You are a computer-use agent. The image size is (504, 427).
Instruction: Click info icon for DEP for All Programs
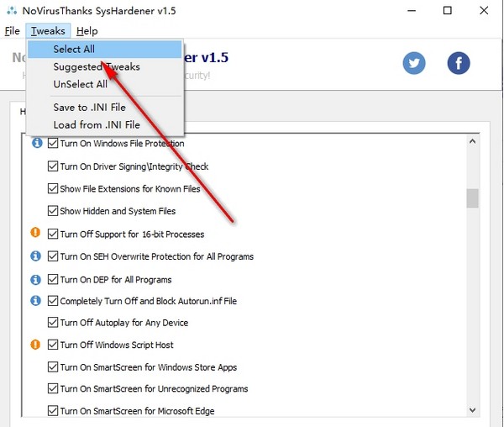pos(35,279)
